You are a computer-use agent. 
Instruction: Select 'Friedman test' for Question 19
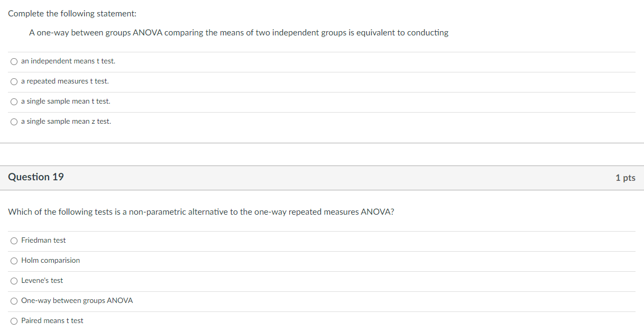coord(14,240)
